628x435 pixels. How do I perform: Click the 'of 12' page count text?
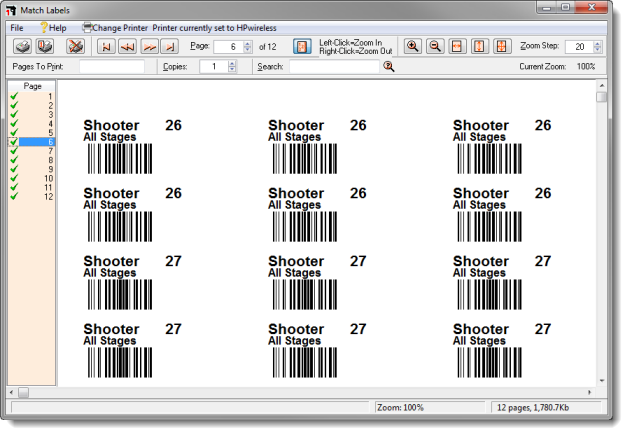268,47
